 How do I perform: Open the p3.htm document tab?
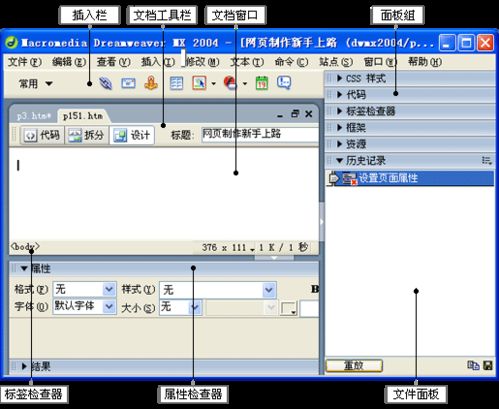click(34, 116)
